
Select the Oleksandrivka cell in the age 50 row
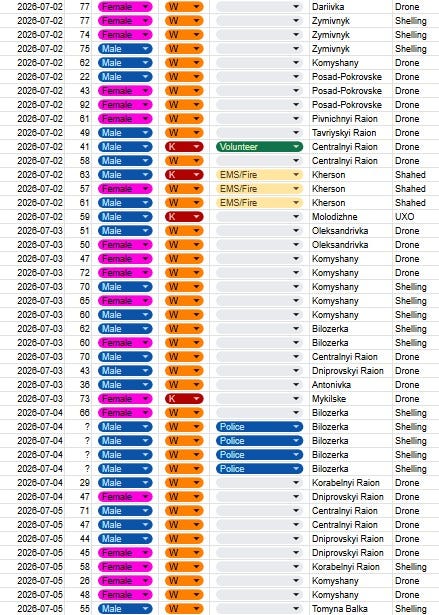pyautogui.click(x=351, y=245)
